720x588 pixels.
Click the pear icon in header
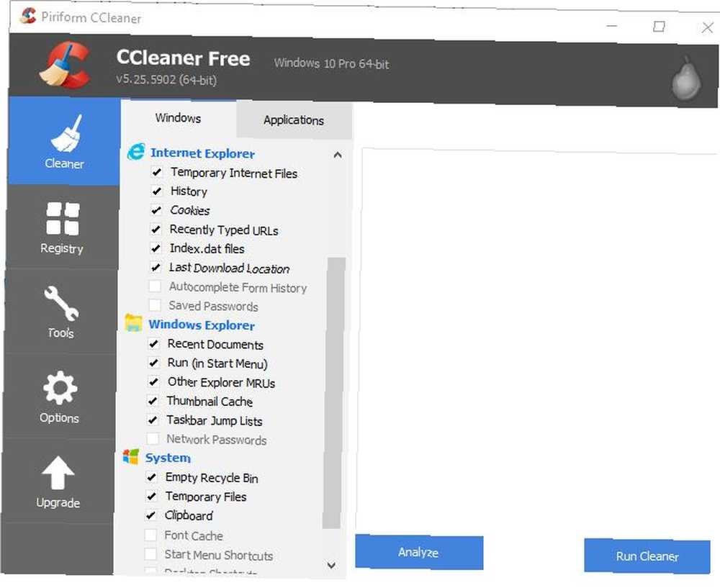[686, 78]
